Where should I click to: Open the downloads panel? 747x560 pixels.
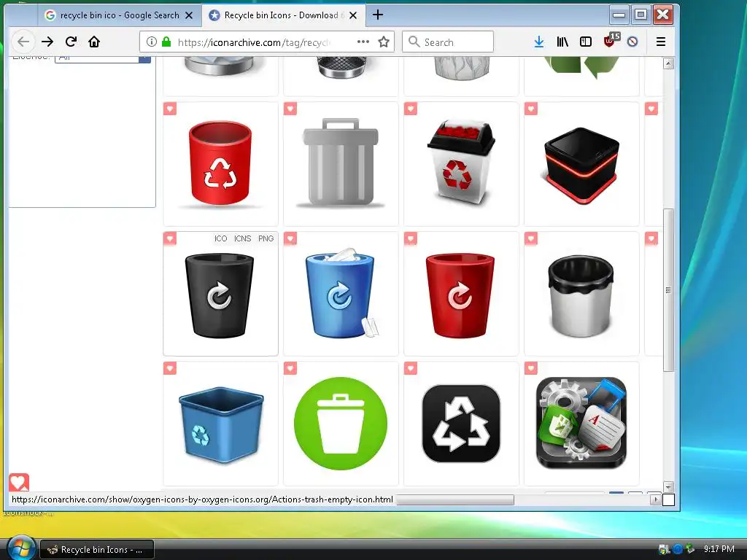tap(539, 42)
